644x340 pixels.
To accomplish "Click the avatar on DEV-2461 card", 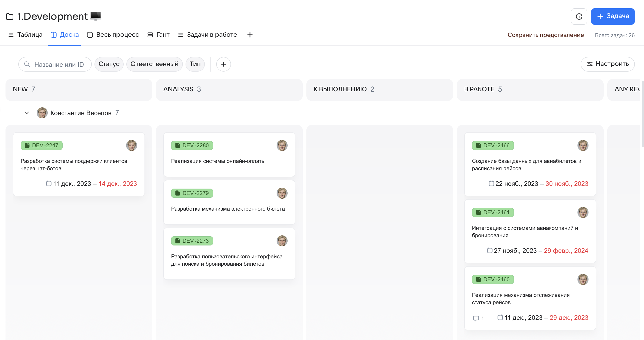I will 583,212.
